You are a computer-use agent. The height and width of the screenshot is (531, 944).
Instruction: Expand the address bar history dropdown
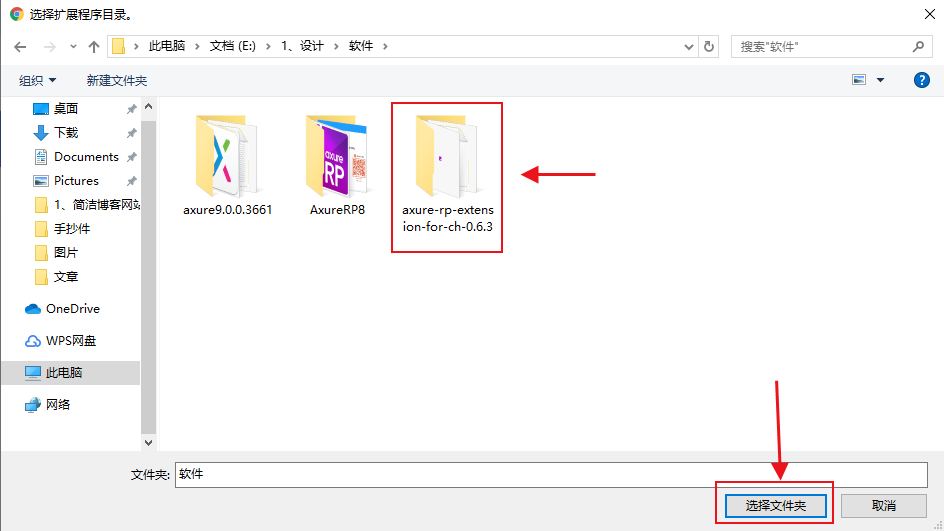[688, 46]
